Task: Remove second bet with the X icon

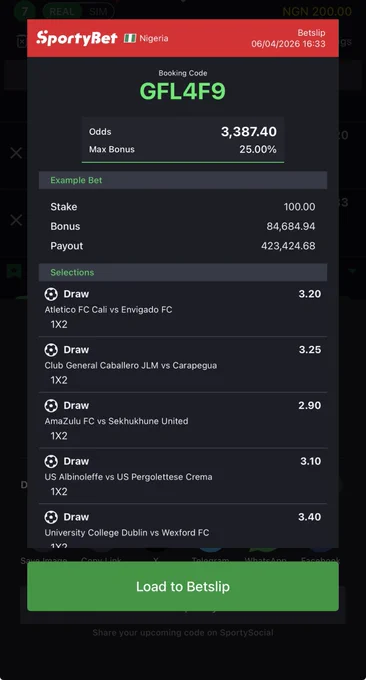Action: [16, 220]
